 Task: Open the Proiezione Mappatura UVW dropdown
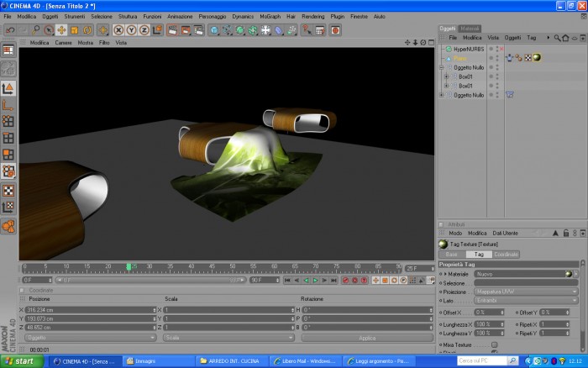point(526,292)
